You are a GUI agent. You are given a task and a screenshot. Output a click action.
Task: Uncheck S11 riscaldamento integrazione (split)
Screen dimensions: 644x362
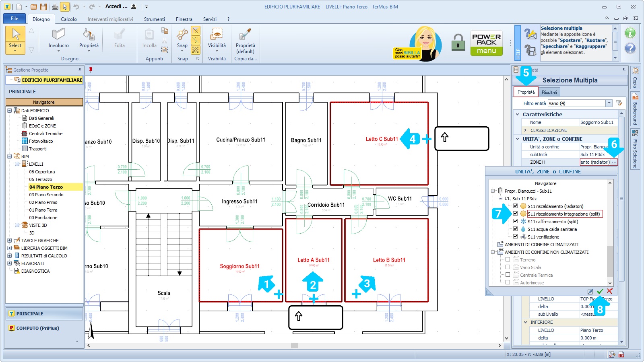[x=515, y=214]
